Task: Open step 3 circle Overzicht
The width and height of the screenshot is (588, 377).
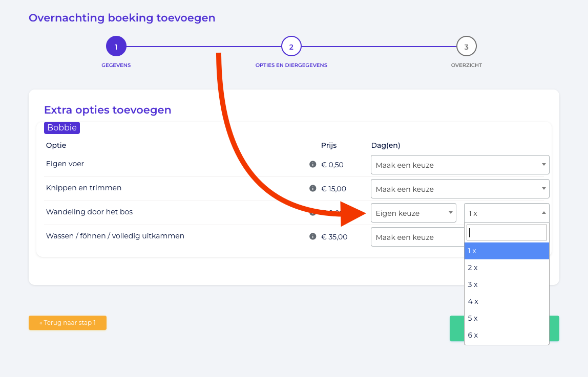Action: pyautogui.click(x=467, y=47)
